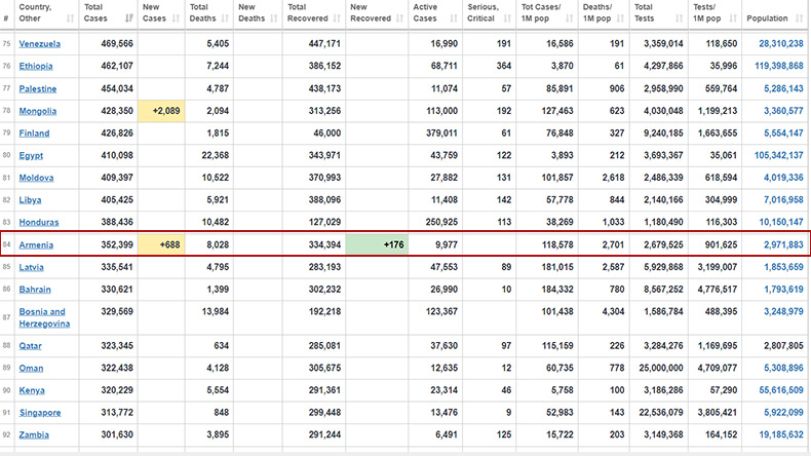This screenshot has height=456, width=811.
Task: Open Zambia population link 19,185,632
Action: (x=781, y=434)
